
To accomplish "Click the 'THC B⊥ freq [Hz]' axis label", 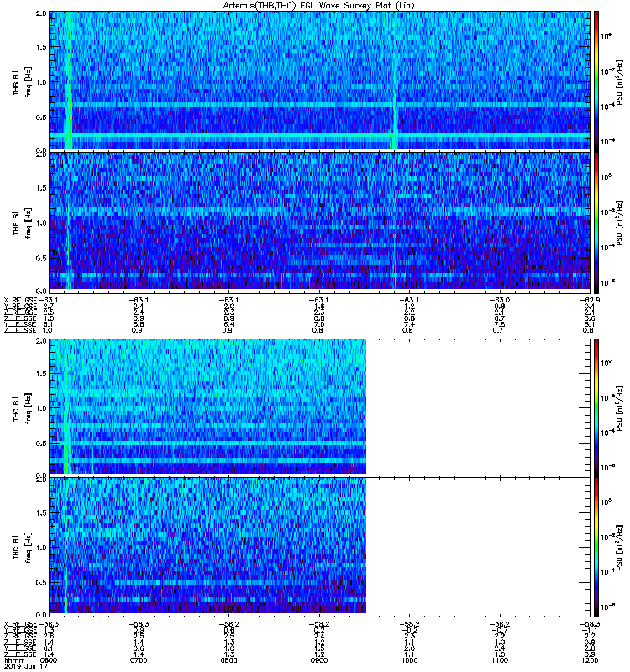I will tap(22, 408).
